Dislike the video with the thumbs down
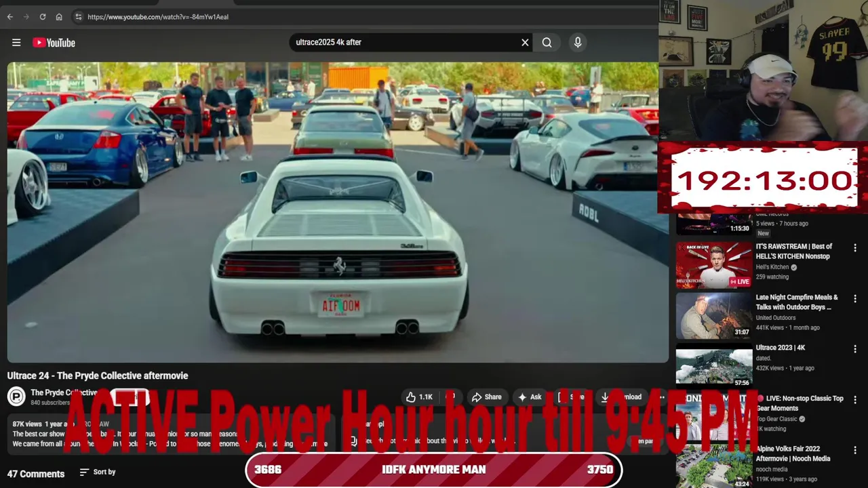The image size is (868, 488). [x=451, y=397]
